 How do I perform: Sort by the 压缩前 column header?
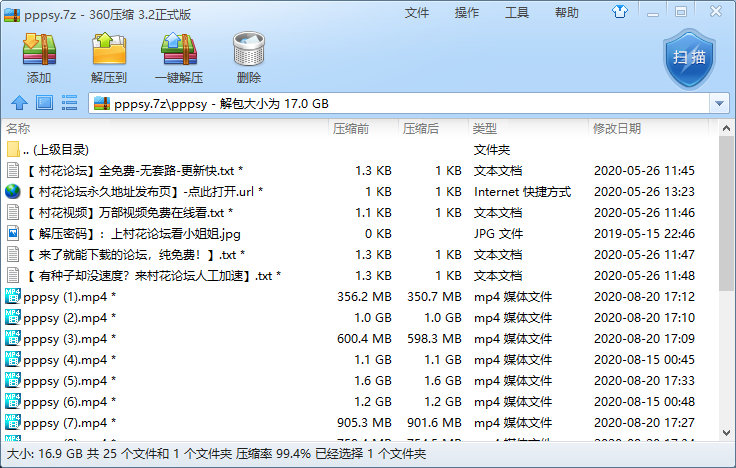[x=351, y=129]
